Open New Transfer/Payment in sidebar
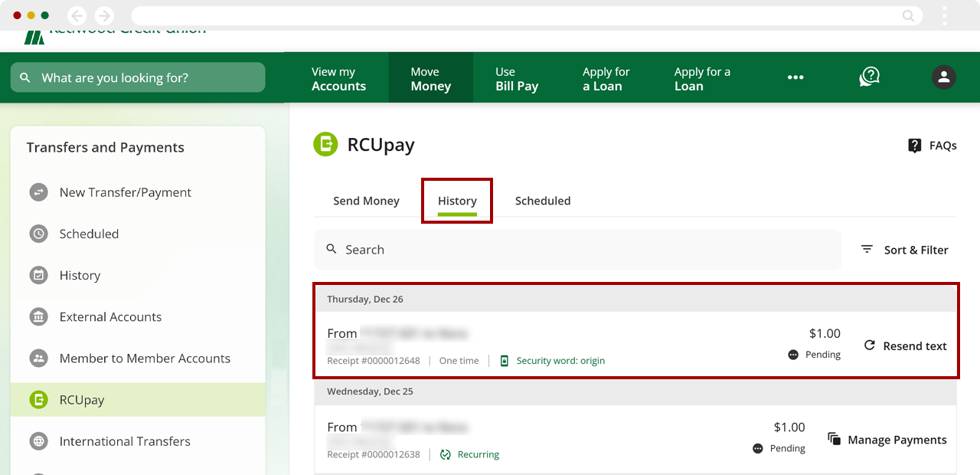Screen dimensions: 980x475 [x=126, y=192]
